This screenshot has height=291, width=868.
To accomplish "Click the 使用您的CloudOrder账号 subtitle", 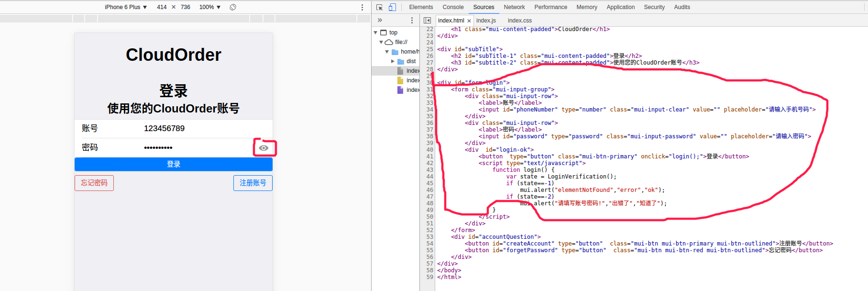I will point(174,109).
